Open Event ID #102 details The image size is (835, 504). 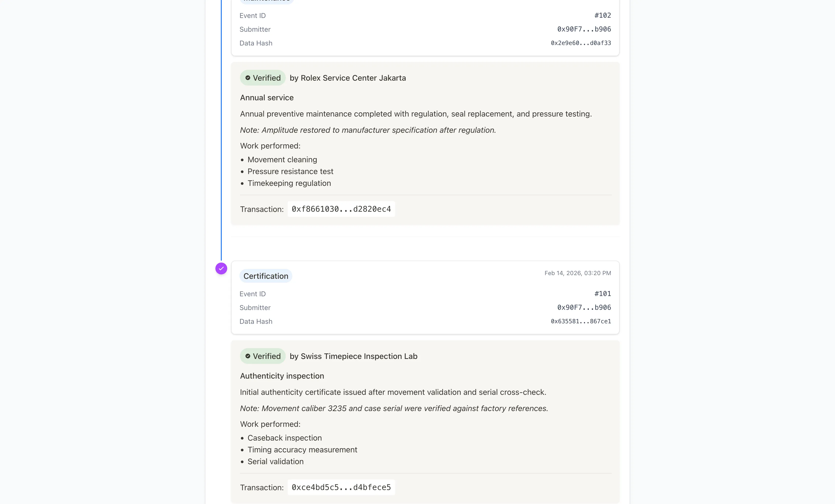pos(603,15)
